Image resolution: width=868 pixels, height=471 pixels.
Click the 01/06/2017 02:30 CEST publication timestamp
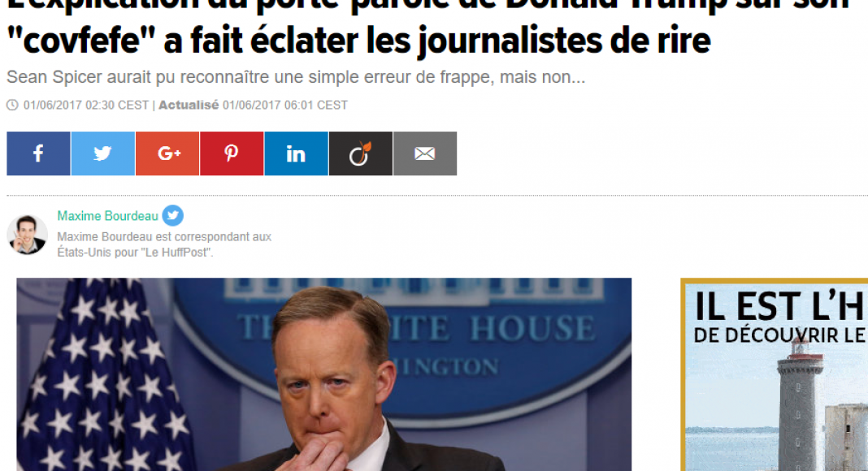pyautogui.click(x=86, y=105)
